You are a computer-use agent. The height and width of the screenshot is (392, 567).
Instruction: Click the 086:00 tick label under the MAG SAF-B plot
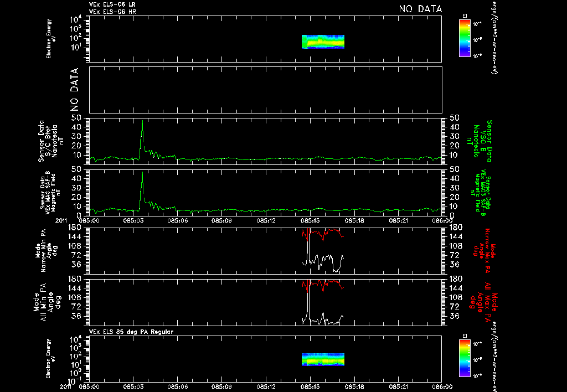pyautogui.click(x=442, y=220)
